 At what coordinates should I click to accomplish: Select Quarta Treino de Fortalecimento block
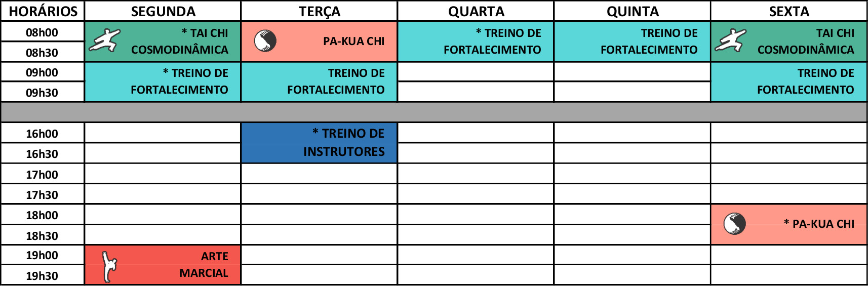point(476,42)
